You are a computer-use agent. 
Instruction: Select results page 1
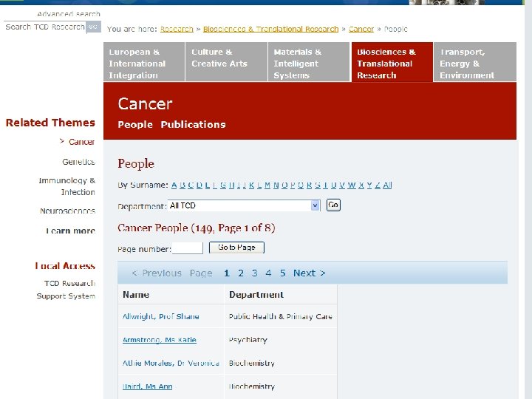tap(227, 273)
